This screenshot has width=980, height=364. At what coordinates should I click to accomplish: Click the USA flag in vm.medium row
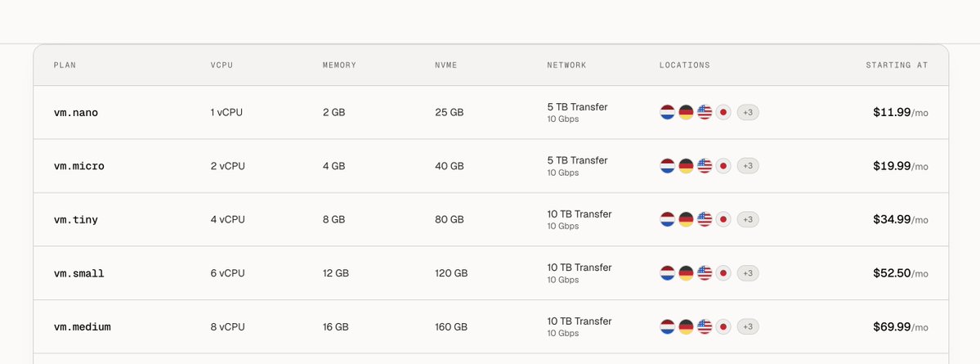705,326
